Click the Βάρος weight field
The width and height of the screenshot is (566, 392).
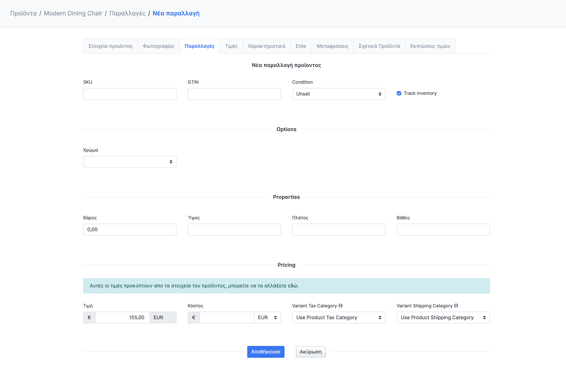(x=130, y=229)
